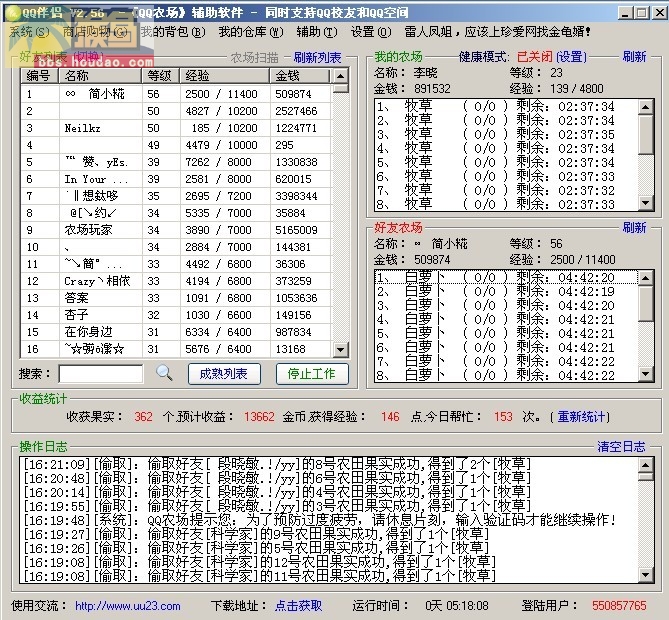The width and height of the screenshot is (669, 620).
Task: Click logged-in user 550857765
Action: tap(619, 605)
